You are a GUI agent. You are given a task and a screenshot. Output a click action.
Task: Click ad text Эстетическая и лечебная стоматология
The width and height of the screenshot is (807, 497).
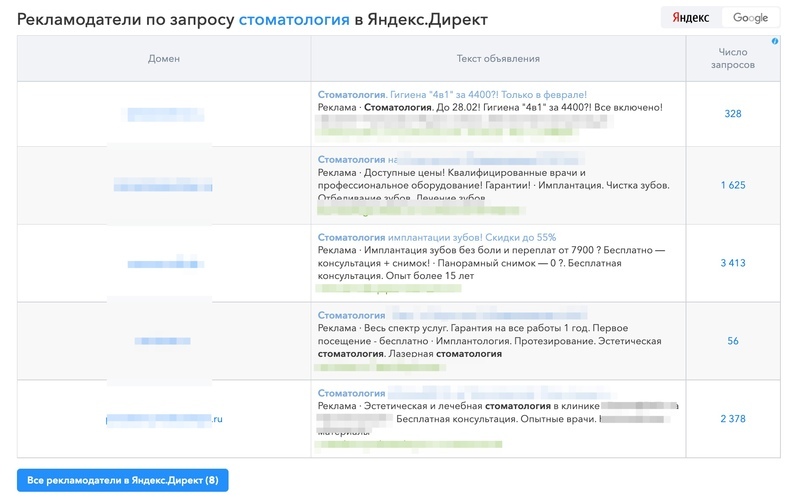coord(497,419)
